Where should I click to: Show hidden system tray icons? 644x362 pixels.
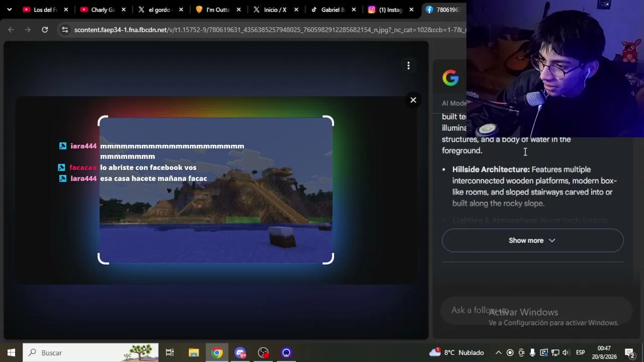(x=499, y=352)
